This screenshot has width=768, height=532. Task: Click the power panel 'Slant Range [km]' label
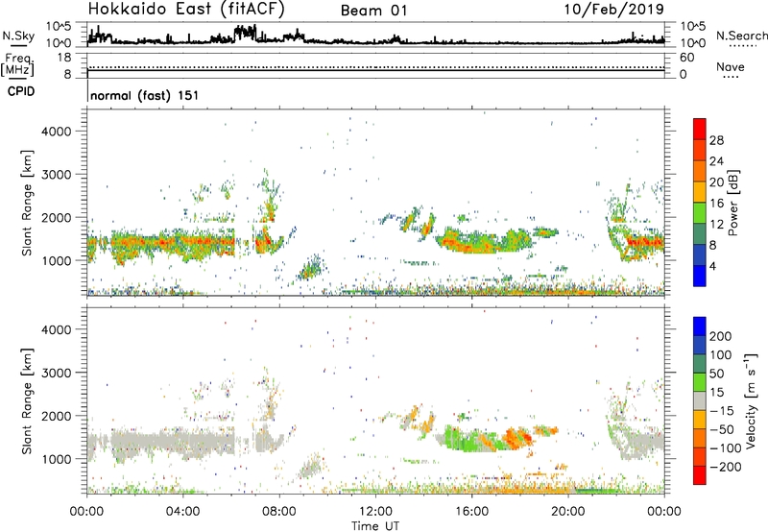(27, 203)
